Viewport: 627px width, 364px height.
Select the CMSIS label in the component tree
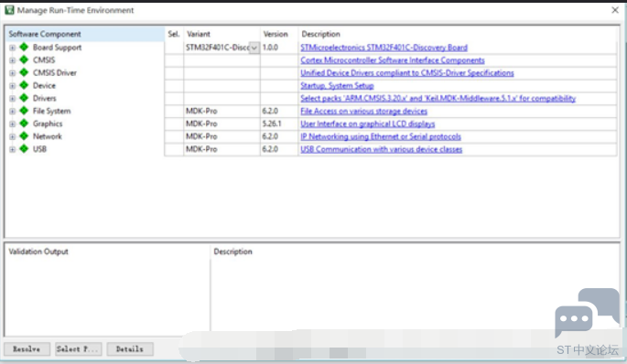click(44, 60)
